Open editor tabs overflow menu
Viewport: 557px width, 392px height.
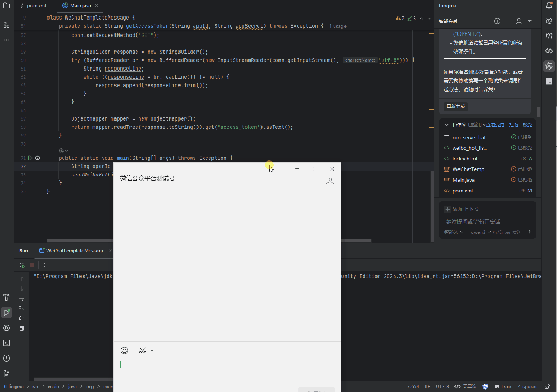coord(427,6)
